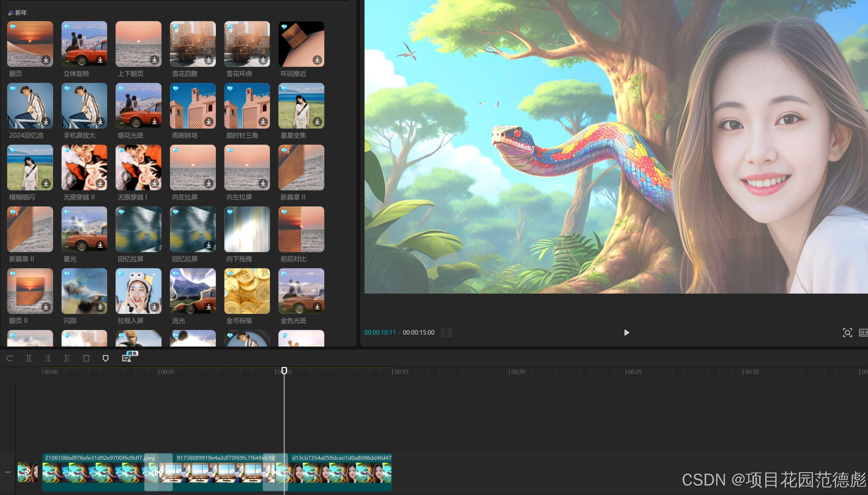Screen dimensions: 868x495
Task: Open track options three-dots menu
Action: (x=8, y=472)
